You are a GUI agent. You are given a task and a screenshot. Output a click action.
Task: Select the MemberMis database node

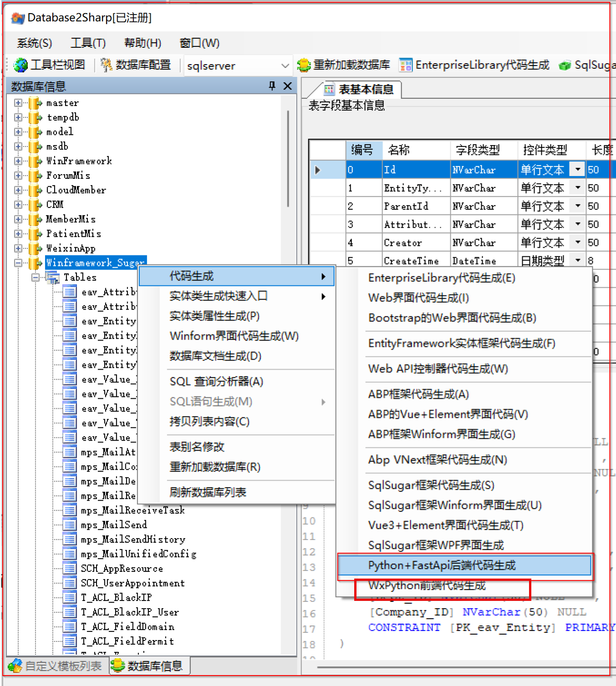(x=71, y=219)
